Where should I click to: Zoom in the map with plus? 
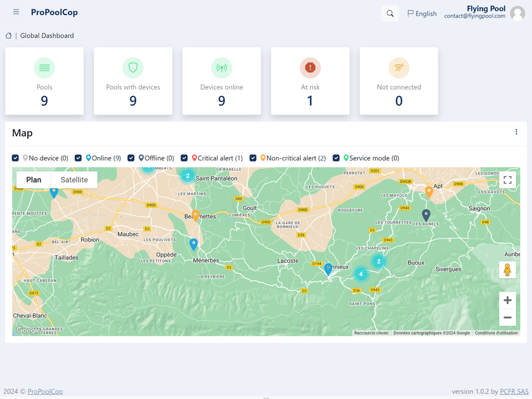pos(508,300)
